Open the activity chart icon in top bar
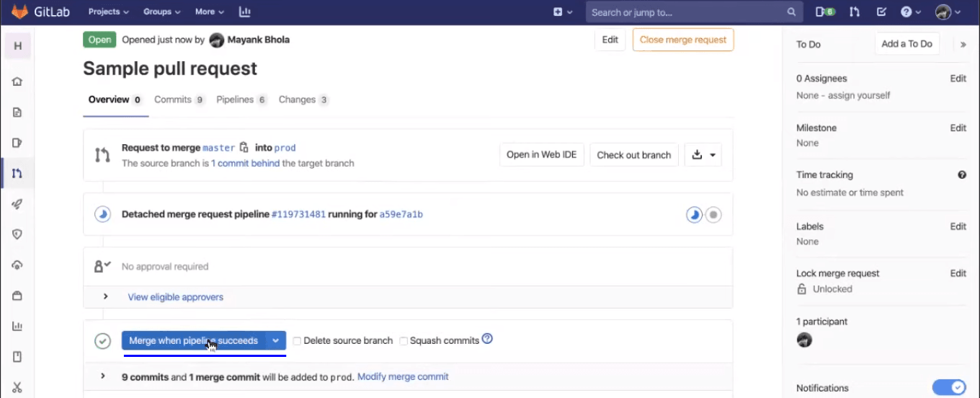The height and width of the screenshot is (398, 980). [245, 12]
